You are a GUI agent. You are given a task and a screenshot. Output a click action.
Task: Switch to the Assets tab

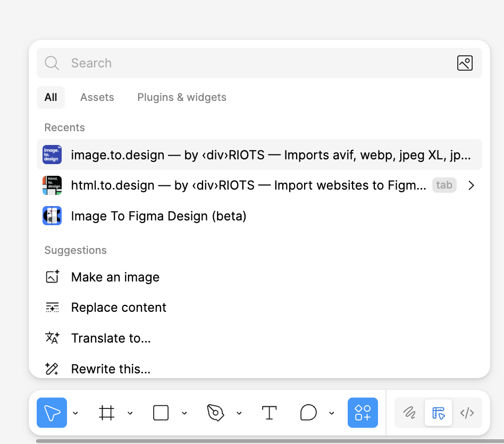pyautogui.click(x=97, y=97)
